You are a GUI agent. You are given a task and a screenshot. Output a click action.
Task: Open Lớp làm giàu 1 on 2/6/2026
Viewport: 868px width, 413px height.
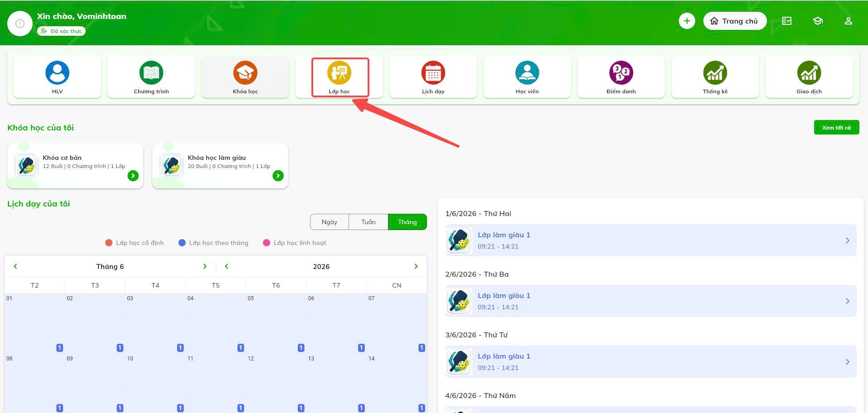[650, 301]
